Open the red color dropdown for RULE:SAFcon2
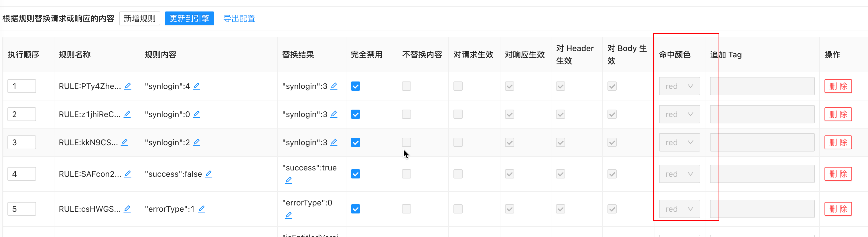This screenshot has height=237, width=868. pos(679,174)
